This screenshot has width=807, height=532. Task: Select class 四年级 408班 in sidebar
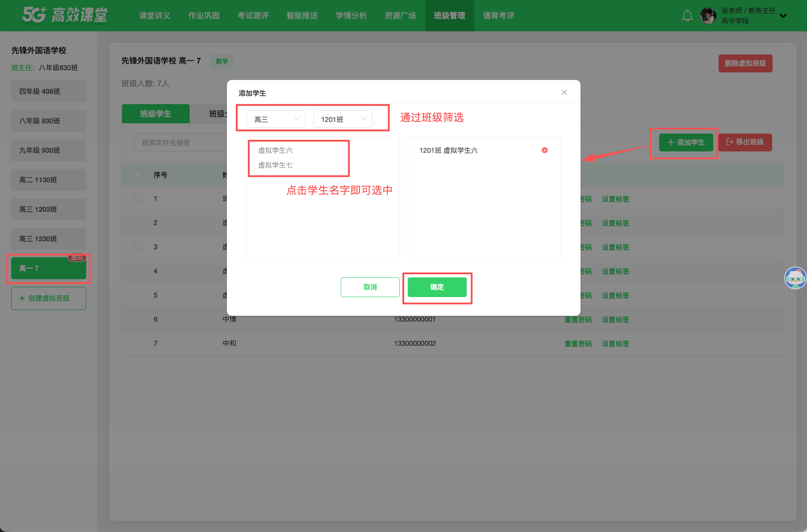tap(49, 92)
